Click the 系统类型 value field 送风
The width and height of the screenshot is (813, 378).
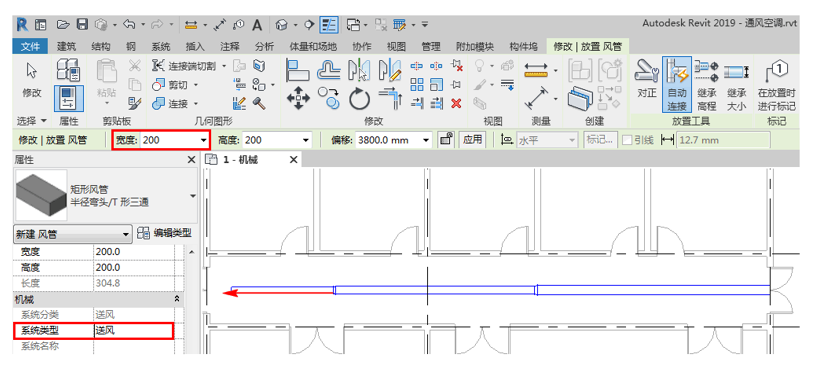coord(134,331)
